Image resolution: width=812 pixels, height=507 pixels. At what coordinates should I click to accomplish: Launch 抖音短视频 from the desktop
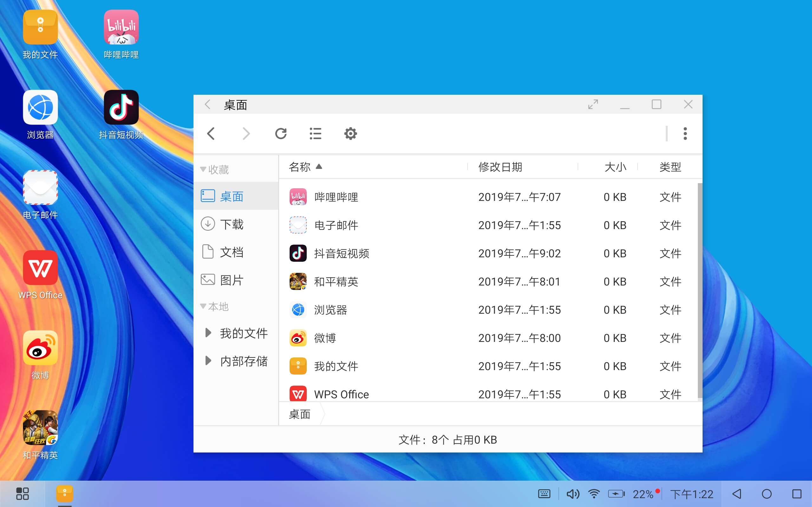pyautogui.click(x=121, y=107)
